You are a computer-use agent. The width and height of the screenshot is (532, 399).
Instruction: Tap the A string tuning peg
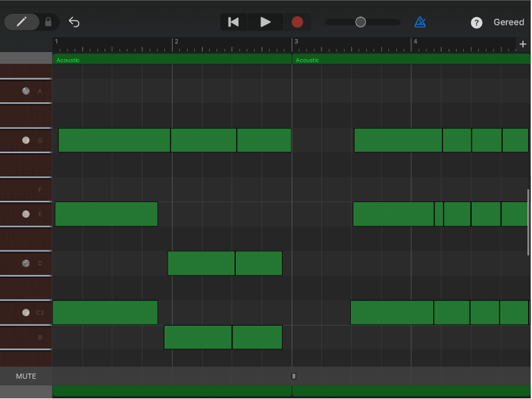(x=26, y=91)
